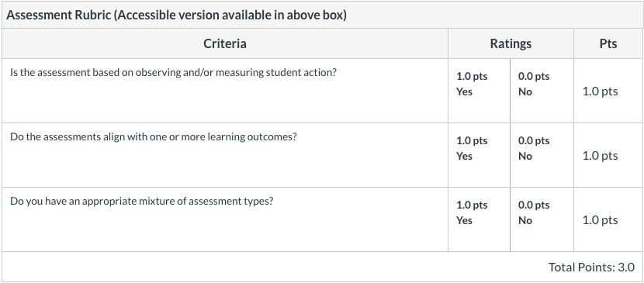Click the assessment types mixture criterion text
The image size is (644, 283).
point(142,202)
